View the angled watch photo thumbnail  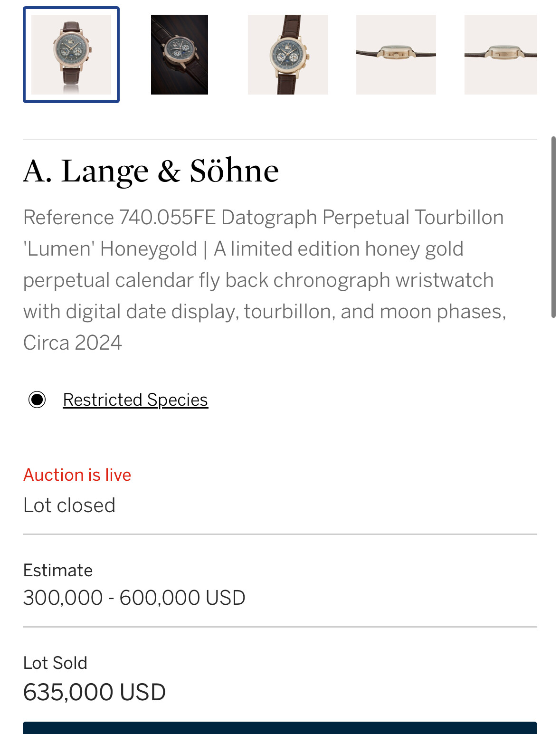click(288, 55)
